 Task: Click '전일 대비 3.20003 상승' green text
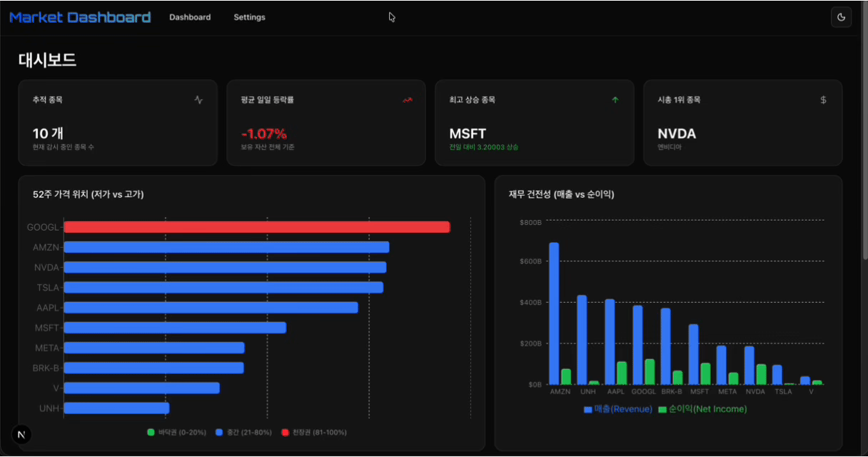484,147
